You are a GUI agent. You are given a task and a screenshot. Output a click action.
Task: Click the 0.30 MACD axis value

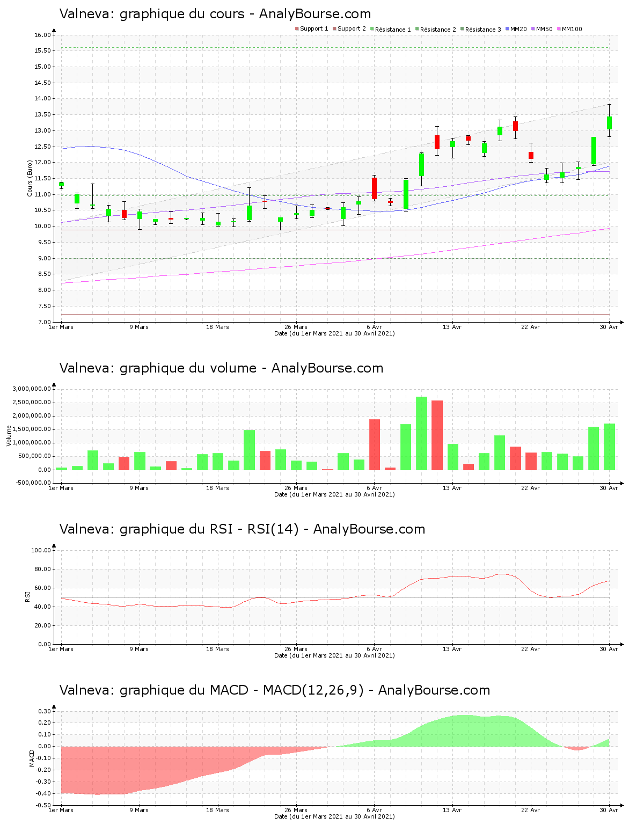pos(45,711)
